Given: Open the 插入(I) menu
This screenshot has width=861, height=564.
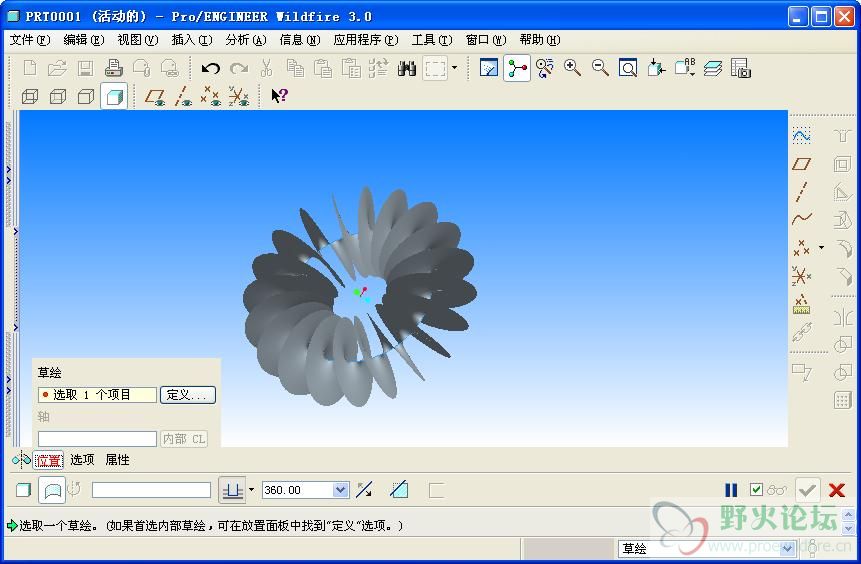Looking at the screenshot, I should [x=192, y=40].
